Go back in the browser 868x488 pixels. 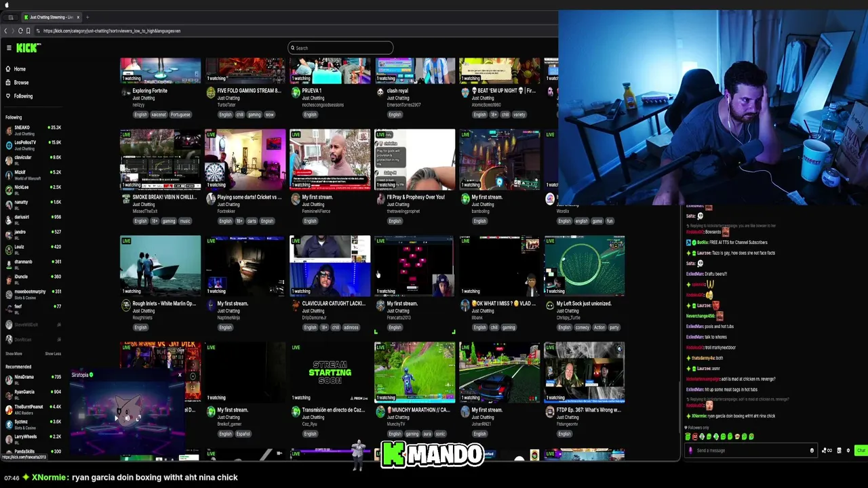tap(5, 30)
